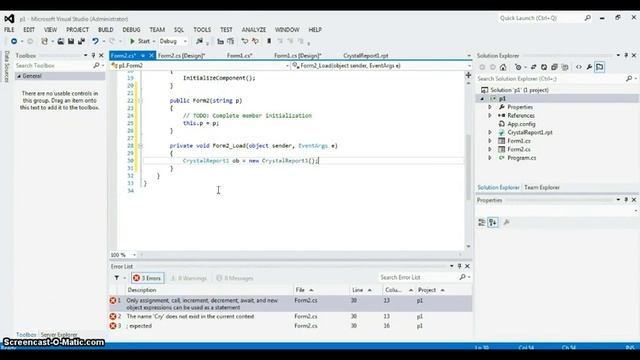Image resolution: width=640 pixels, height=360 pixels.
Task: Click the Error List filter funnel icon
Action: (117, 278)
